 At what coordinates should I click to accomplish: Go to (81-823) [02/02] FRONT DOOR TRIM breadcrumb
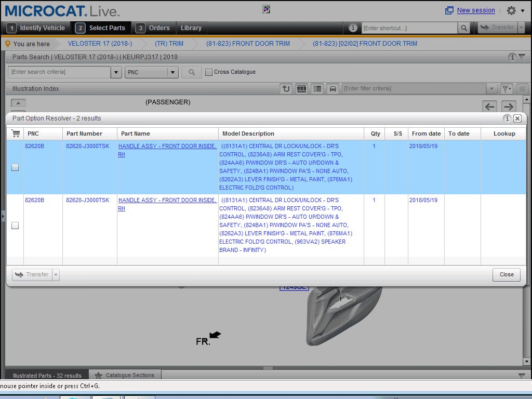365,44
